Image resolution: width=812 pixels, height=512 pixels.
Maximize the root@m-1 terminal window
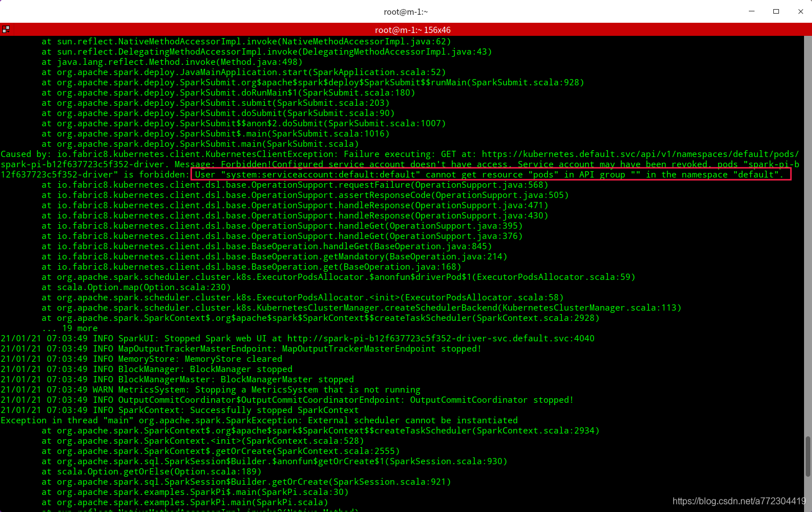pos(776,11)
